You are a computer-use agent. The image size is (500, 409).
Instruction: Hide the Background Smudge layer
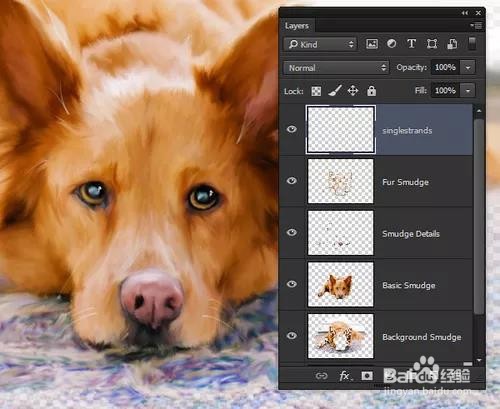[292, 336]
